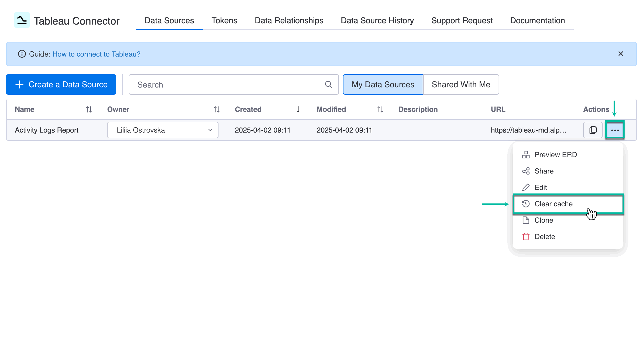Sort by Name column arrows
The image size is (644, 346).
pyautogui.click(x=89, y=110)
